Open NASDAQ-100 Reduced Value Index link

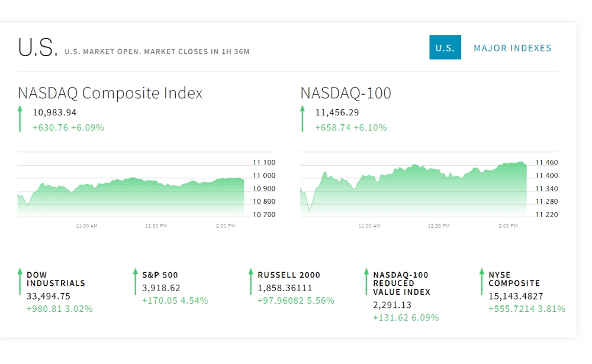401,283
